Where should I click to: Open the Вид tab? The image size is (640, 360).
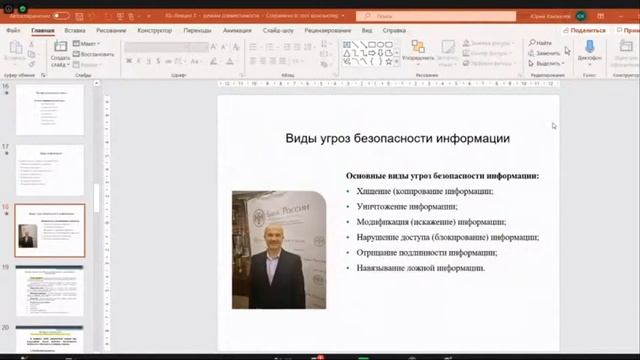point(367,31)
